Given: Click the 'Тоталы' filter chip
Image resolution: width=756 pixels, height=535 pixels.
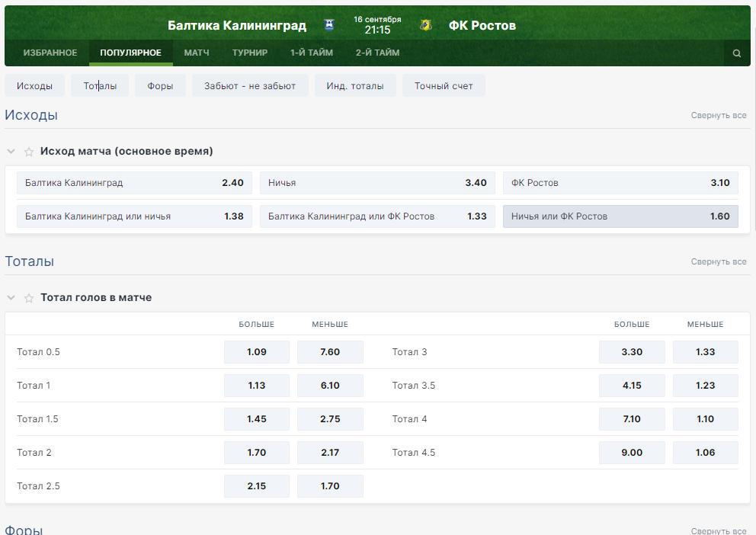Looking at the screenshot, I should [100, 86].
